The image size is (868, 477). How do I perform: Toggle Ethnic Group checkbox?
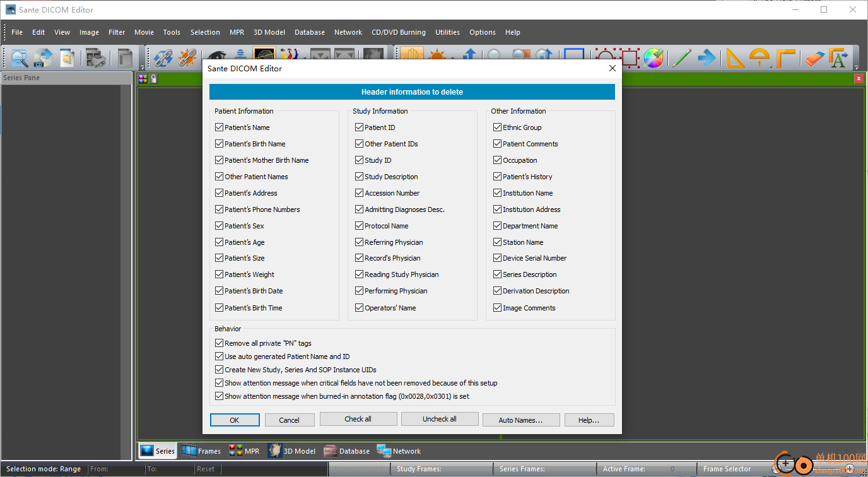[x=498, y=127]
